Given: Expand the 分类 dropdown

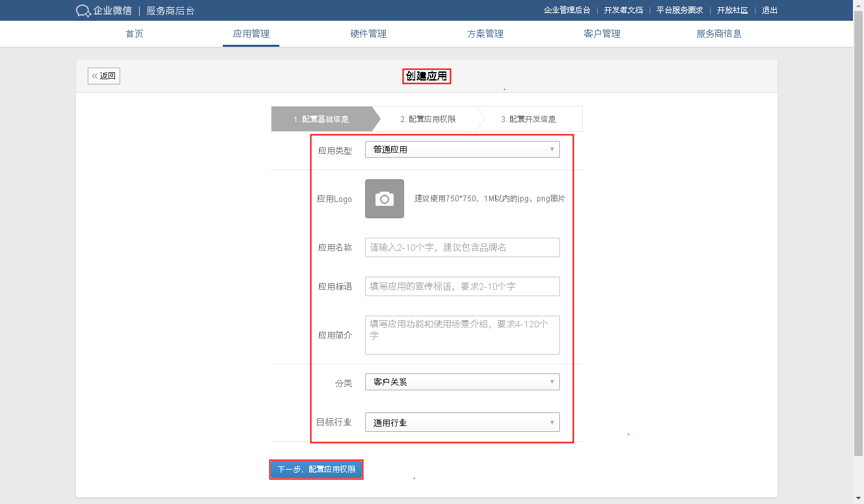Looking at the screenshot, I should tap(462, 382).
